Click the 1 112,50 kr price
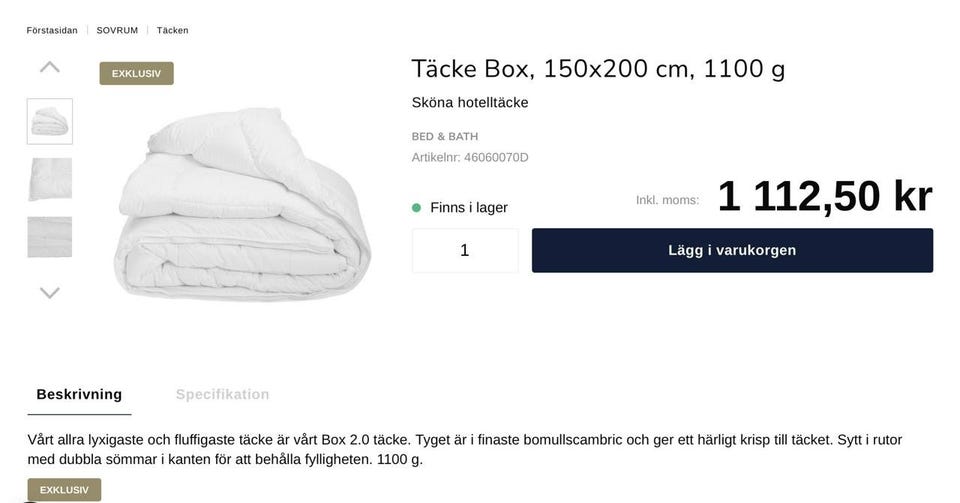The width and height of the screenshot is (960, 503). tap(825, 196)
